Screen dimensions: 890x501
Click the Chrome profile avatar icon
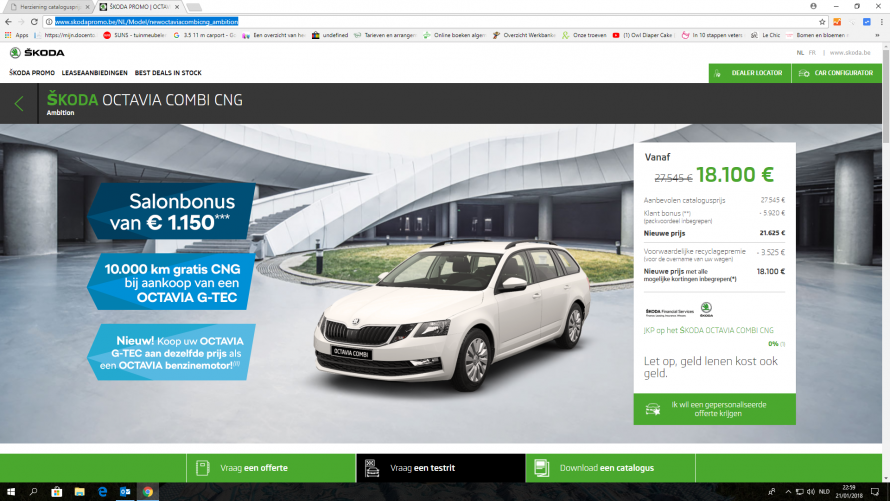click(813, 6)
